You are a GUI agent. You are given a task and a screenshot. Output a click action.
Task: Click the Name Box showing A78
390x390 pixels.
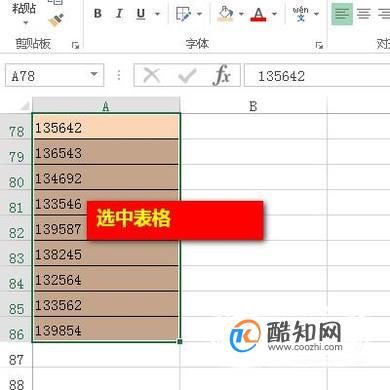tap(47, 76)
